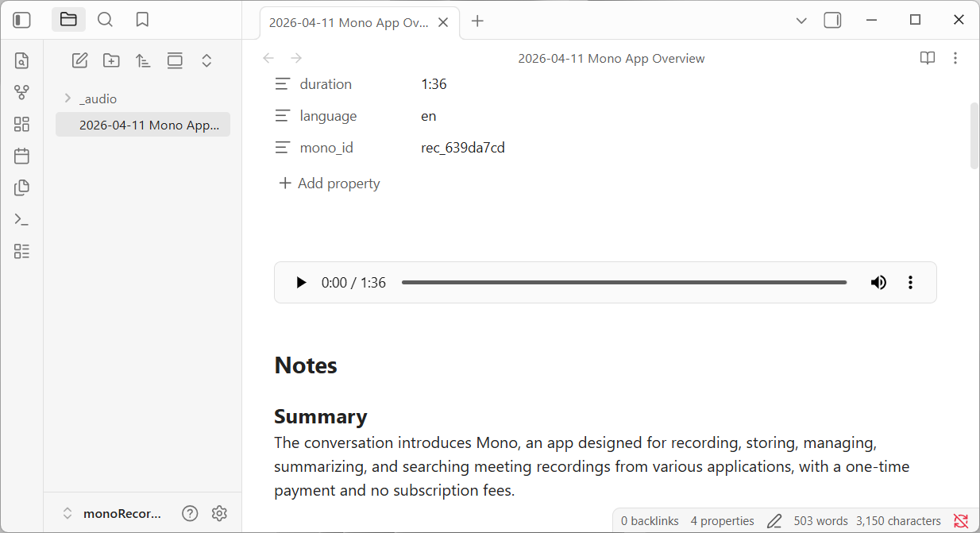Toggle the left sidebar panel
980x533 pixels.
click(21, 20)
